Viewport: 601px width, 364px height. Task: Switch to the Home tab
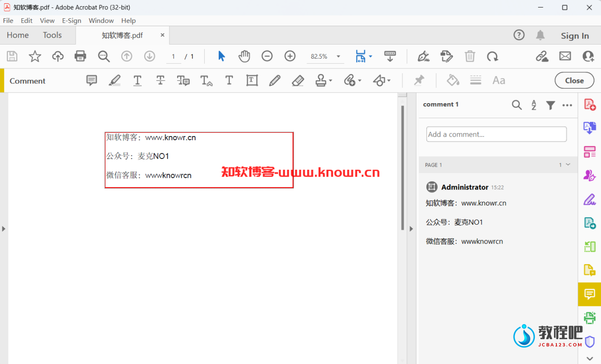[18, 35]
